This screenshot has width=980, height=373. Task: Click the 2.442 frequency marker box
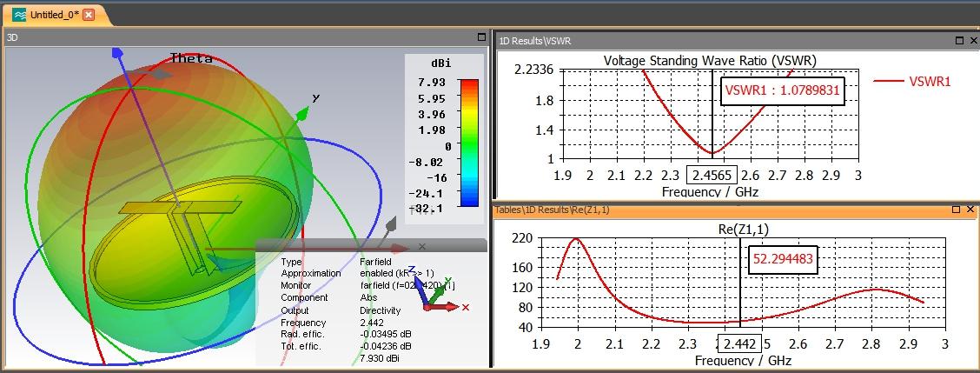[x=739, y=343]
